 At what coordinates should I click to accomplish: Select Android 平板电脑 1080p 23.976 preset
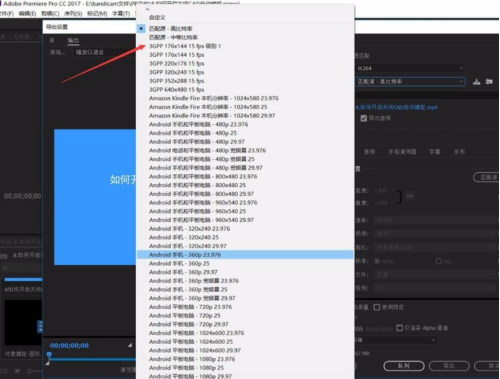pyautogui.click(x=245, y=359)
